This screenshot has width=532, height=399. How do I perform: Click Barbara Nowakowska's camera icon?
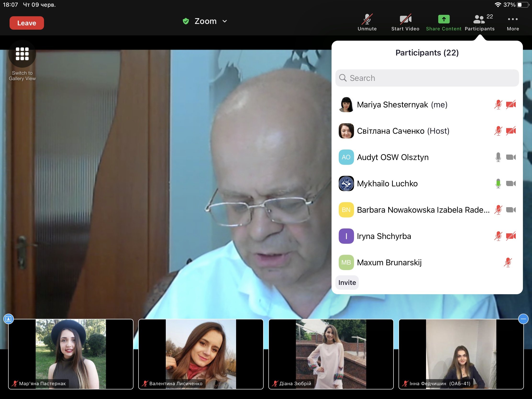[x=511, y=210]
